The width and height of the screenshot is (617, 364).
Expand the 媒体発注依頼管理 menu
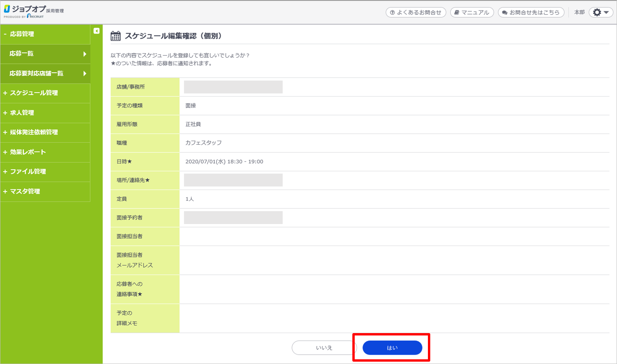[5, 132]
